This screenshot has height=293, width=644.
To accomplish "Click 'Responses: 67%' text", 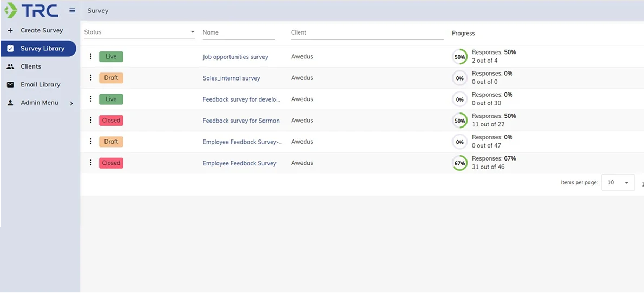I will pyautogui.click(x=494, y=158).
